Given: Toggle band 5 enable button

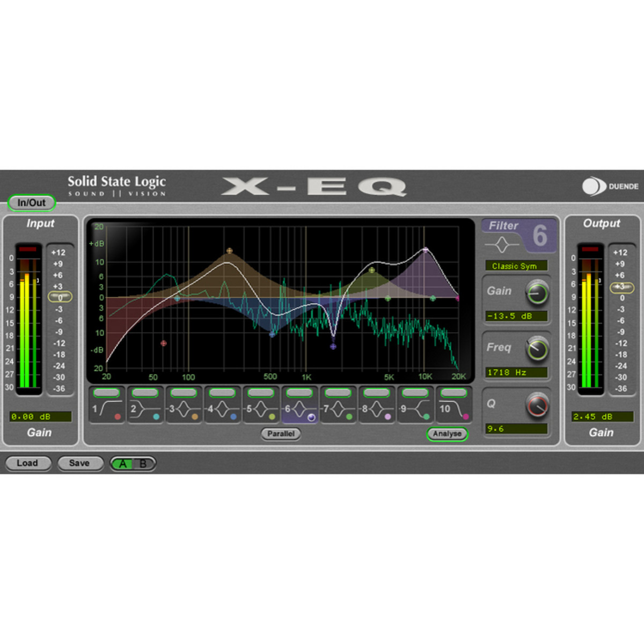Looking at the screenshot, I should pos(261,393).
